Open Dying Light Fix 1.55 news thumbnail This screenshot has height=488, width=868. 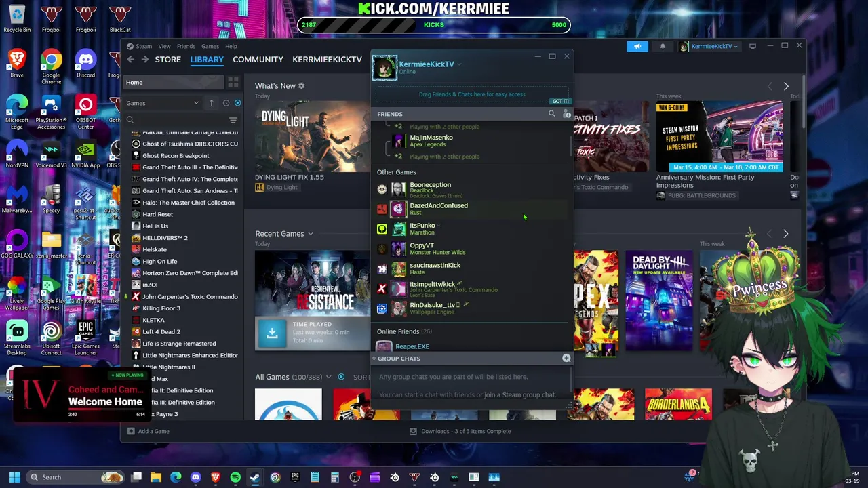point(312,136)
